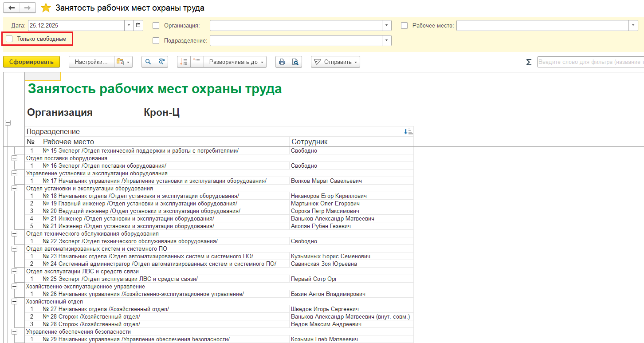Open print preview icon
Screen dimensions: 644x343
pos(295,62)
